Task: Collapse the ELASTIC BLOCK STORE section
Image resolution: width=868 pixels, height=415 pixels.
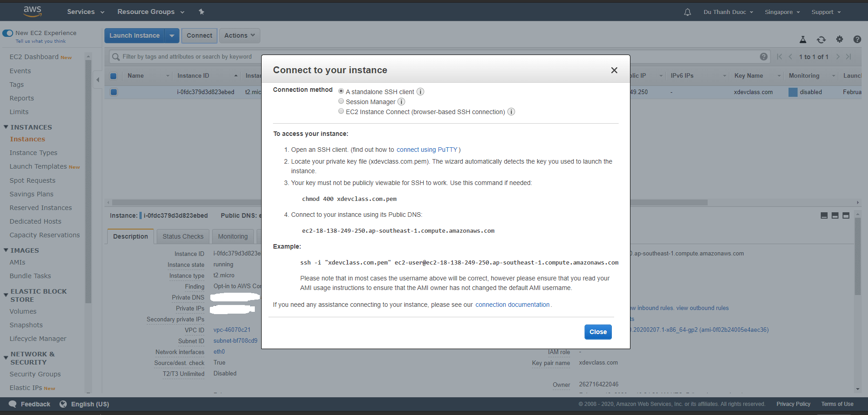Action: pyautogui.click(x=6, y=295)
